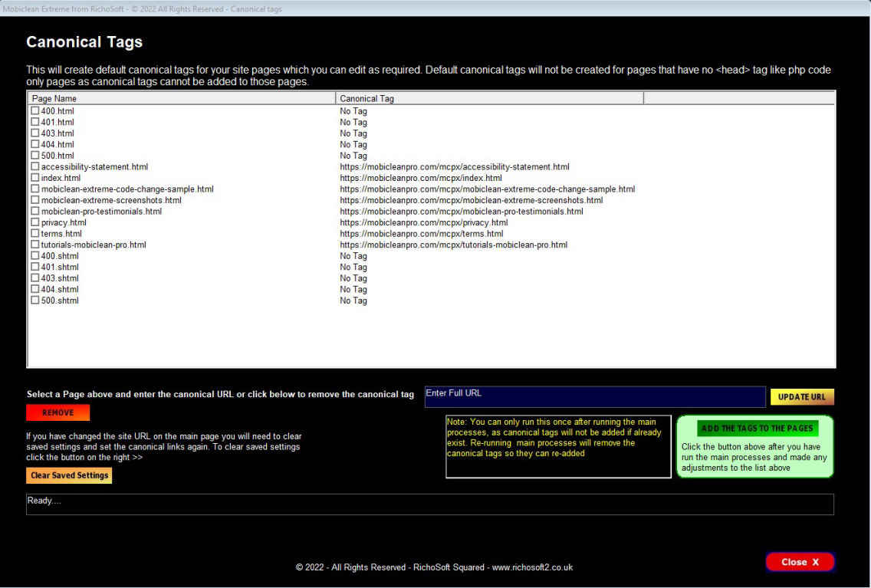
Task: Toggle the 500.shtml checkbox
Action: tap(35, 301)
